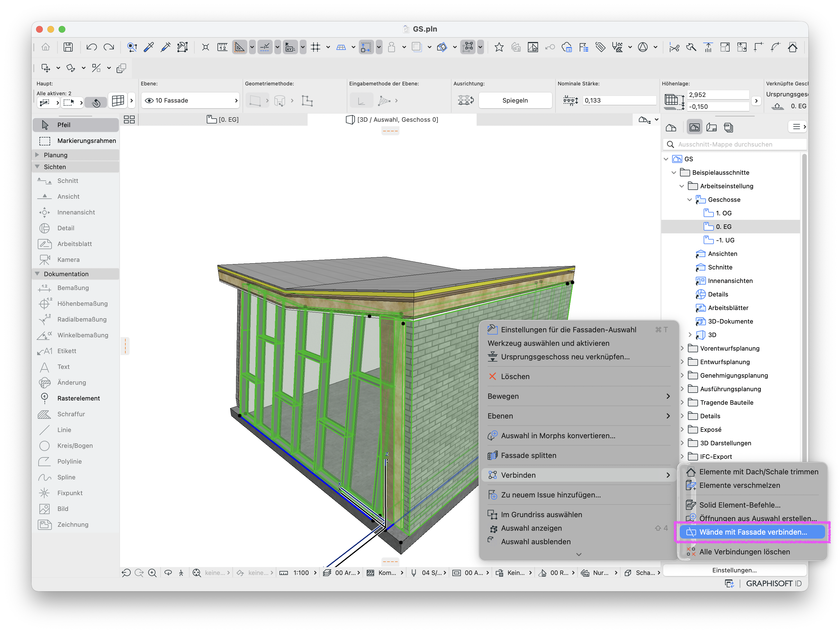
Task: Click the Spiegeln button
Action: click(x=515, y=100)
